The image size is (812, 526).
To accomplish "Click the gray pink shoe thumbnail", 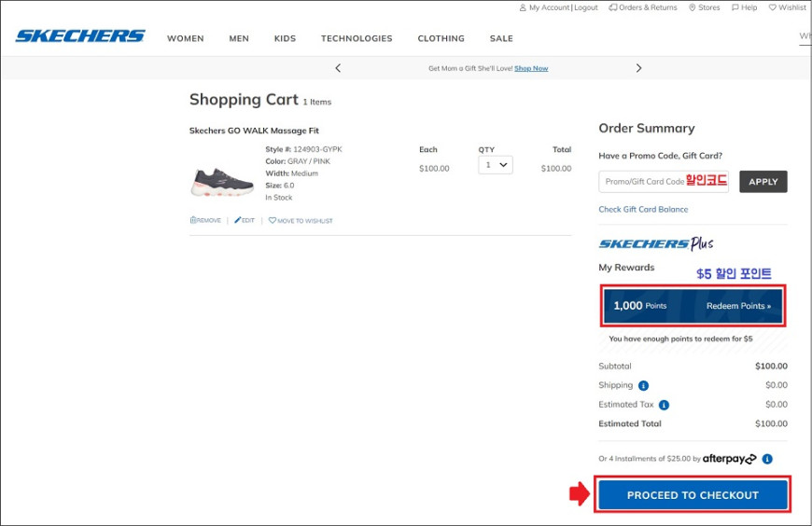I will [x=222, y=182].
